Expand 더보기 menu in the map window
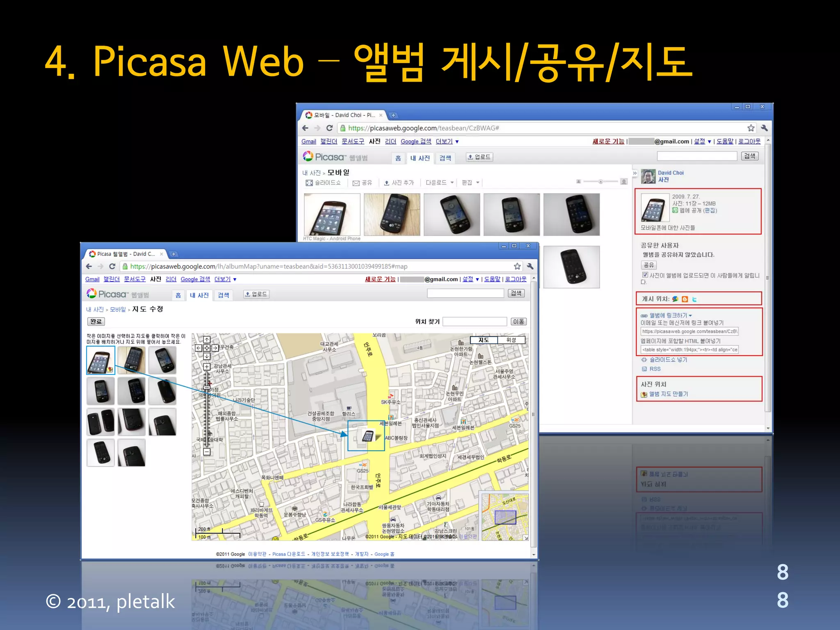Image resolution: width=840 pixels, height=630 pixels. 225,279
